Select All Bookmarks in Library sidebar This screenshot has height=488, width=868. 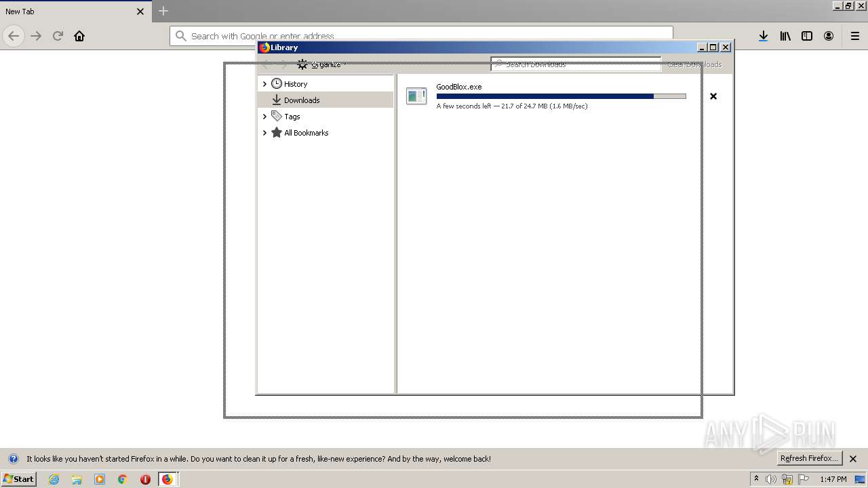pos(306,133)
